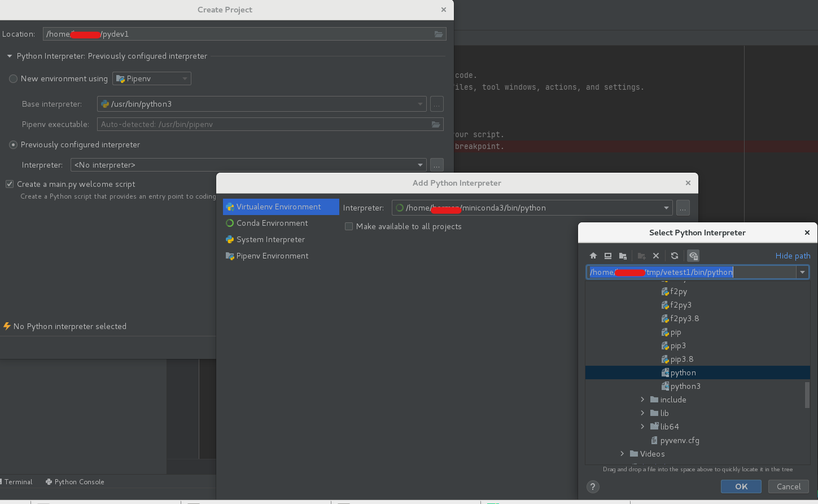Open path history dropdown in file chooser
Screen dimensions: 818x504
pyautogui.click(x=802, y=272)
